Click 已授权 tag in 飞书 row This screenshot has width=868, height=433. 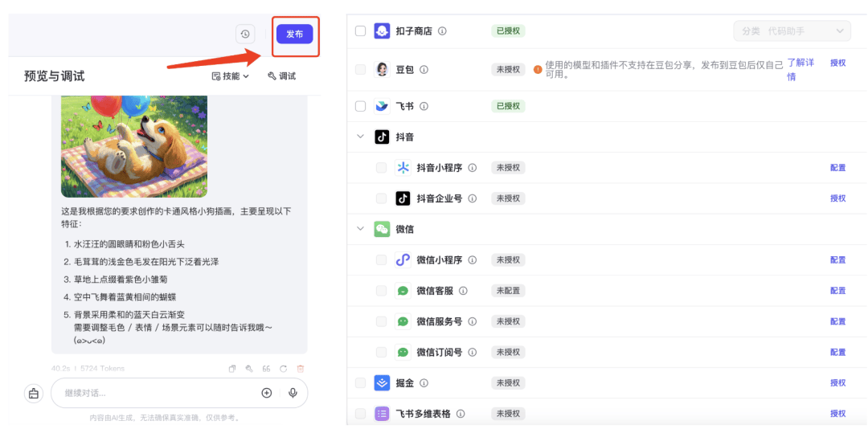click(508, 106)
